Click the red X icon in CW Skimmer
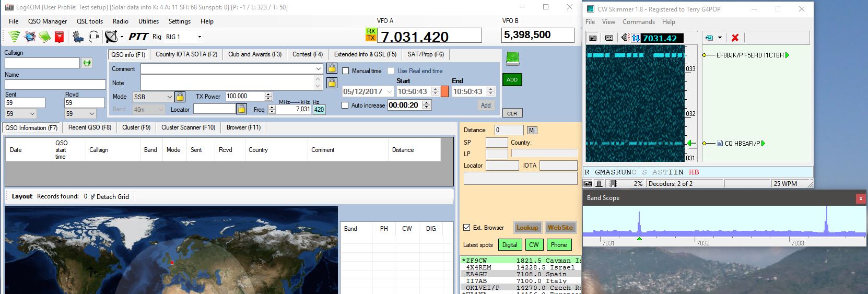Image resolution: width=868 pixels, height=294 pixels. 735,38
